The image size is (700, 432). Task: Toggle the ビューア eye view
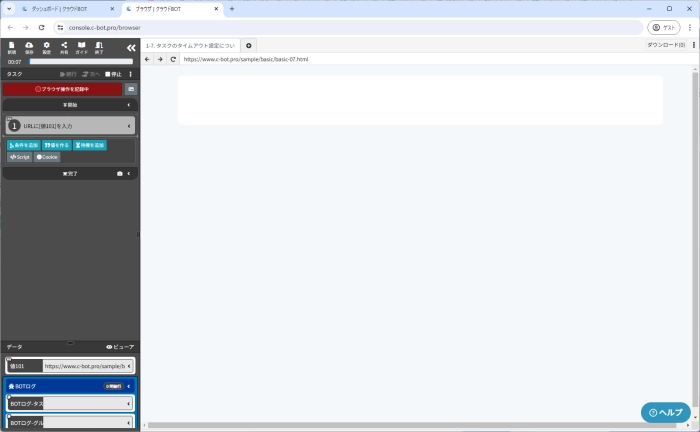click(119, 347)
